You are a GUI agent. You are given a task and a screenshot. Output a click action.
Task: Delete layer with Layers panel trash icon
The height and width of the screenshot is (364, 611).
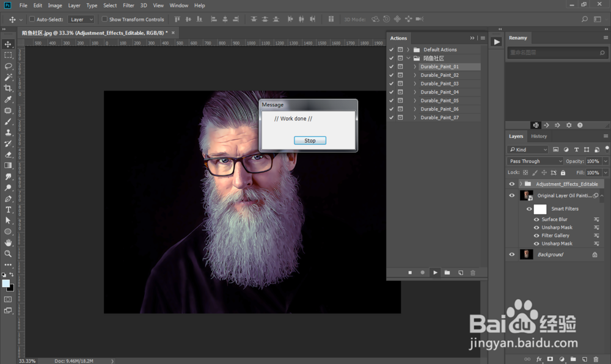595,359
